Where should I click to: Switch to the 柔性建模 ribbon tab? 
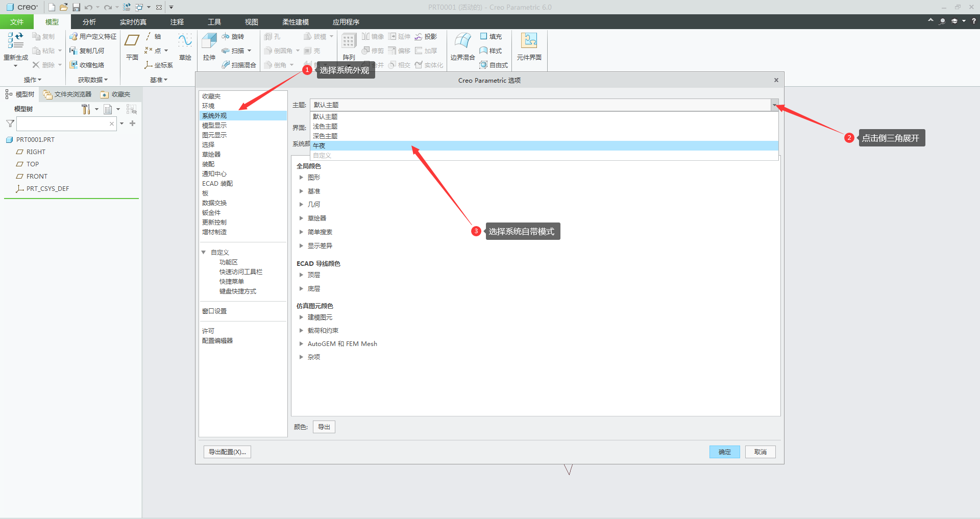point(296,22)
